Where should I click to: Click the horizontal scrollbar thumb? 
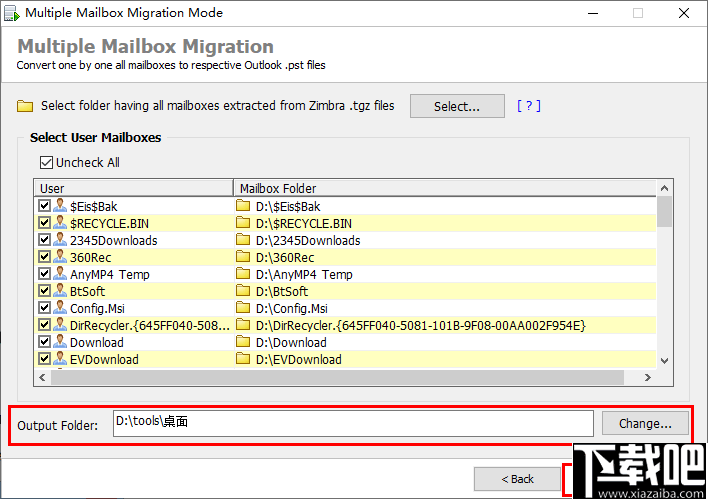pos(337,377)
